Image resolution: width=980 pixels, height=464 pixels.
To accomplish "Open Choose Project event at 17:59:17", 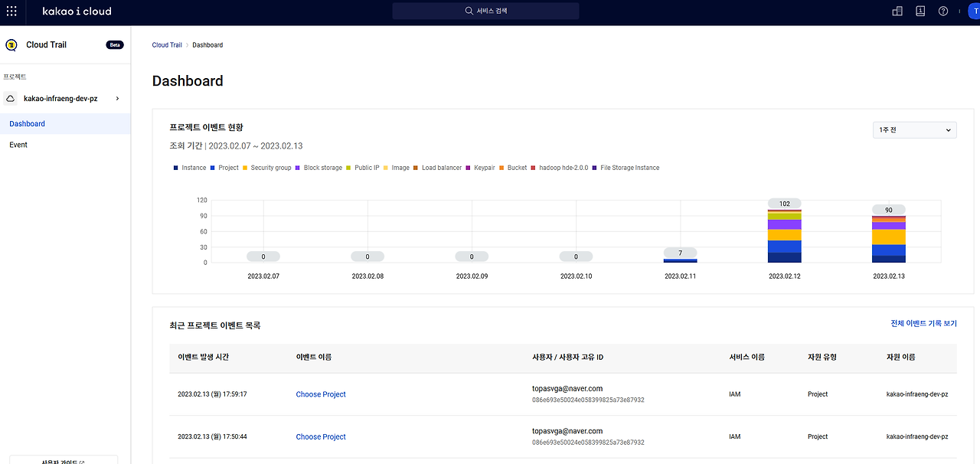I will [x=321, y=394].
